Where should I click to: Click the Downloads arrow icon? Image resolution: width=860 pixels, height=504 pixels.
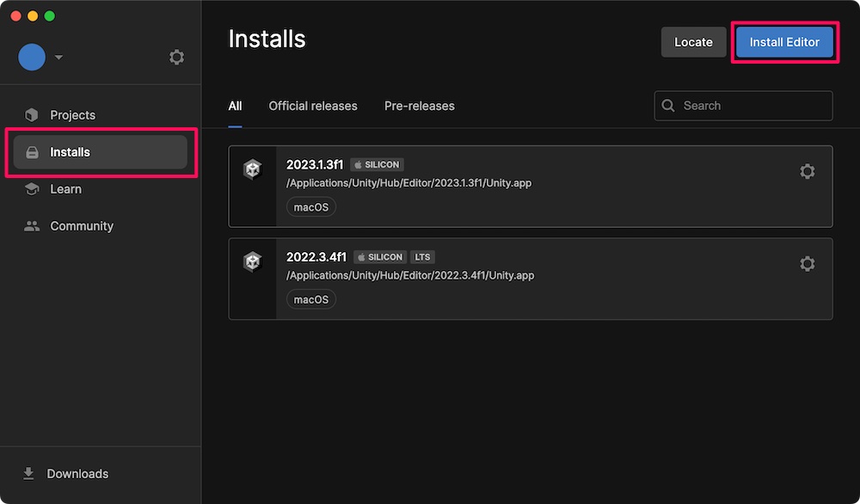[28, 474]
